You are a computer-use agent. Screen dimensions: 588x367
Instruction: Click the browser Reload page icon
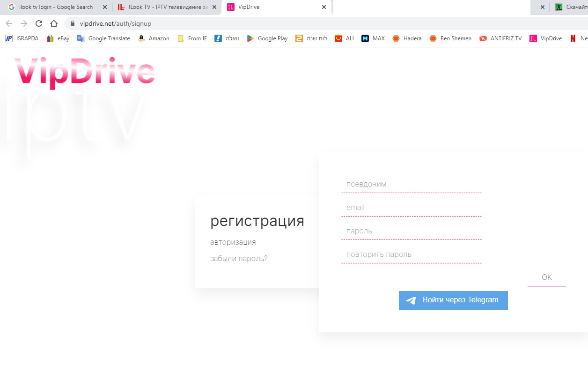pyautogui.click(x=39, y=23)
